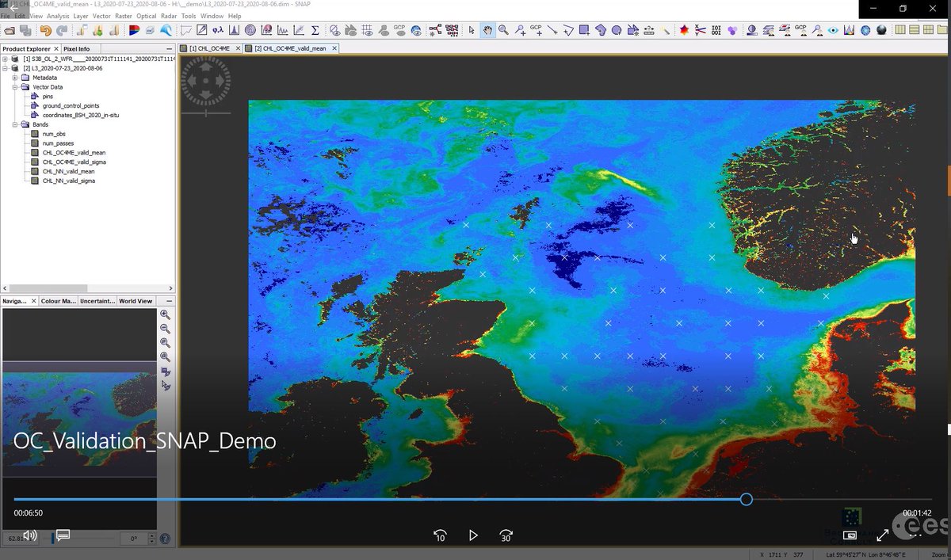Open the Uncertainty tab in lower panel
The width and height of the screenshot is (951, 560).
[x=96, y=301]
